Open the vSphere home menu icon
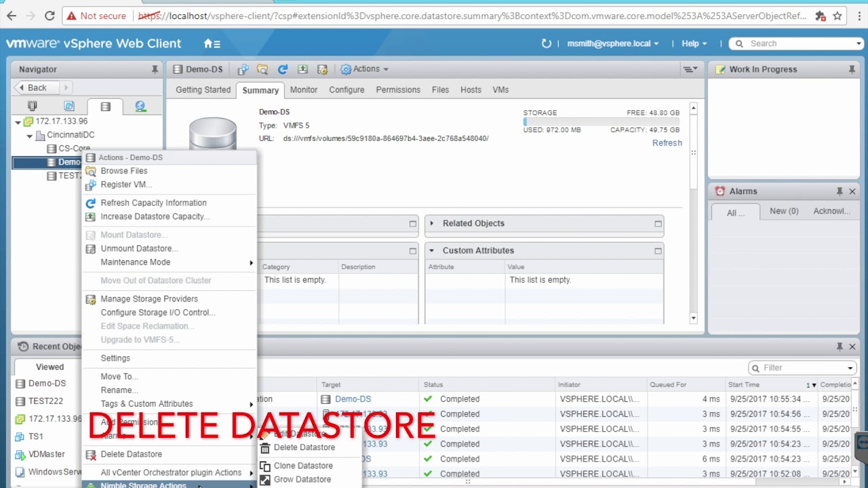Screen dimensions: 868x488 tap(212, 43)
